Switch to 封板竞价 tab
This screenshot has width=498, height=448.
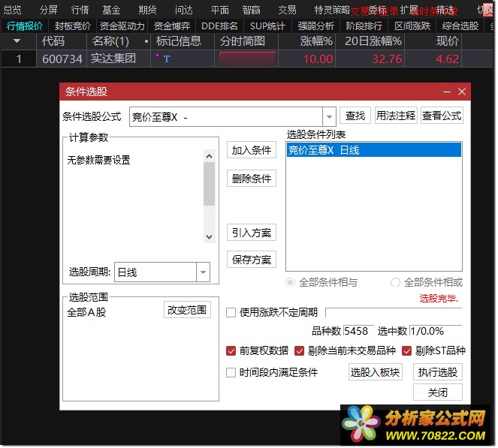pos(72,26)
